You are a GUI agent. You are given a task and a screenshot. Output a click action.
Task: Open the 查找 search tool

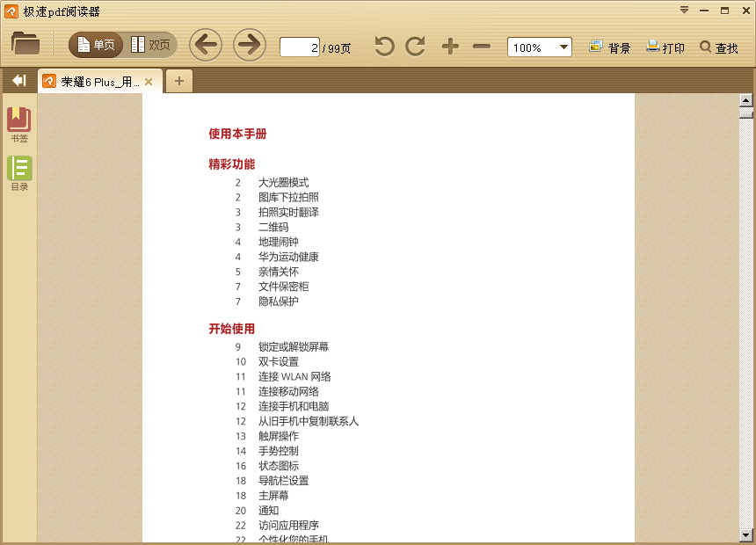[721, 47]
